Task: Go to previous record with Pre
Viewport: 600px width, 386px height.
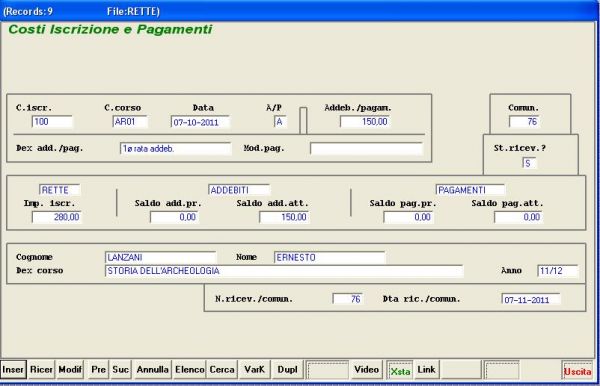Action: pyautogui.click(x=98, y=370)
